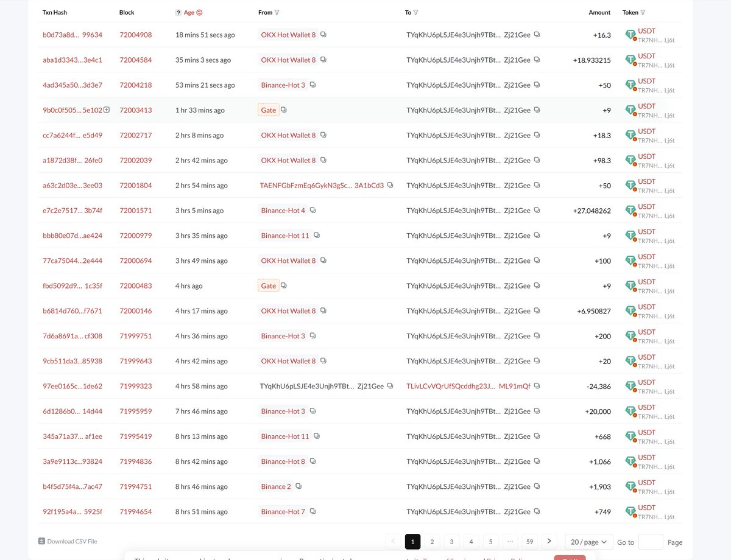Open the To column filter

[x=415, y=12]
